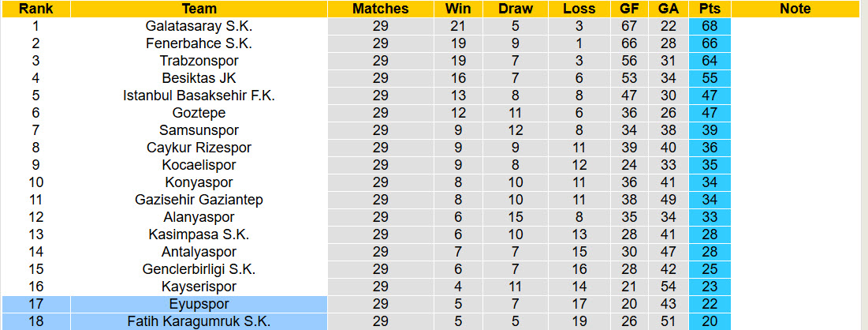Viewport: 868px width, 330px height.
Task: Open Fatih Karagumruk S.K. team entry
Action: pos(199,321)
